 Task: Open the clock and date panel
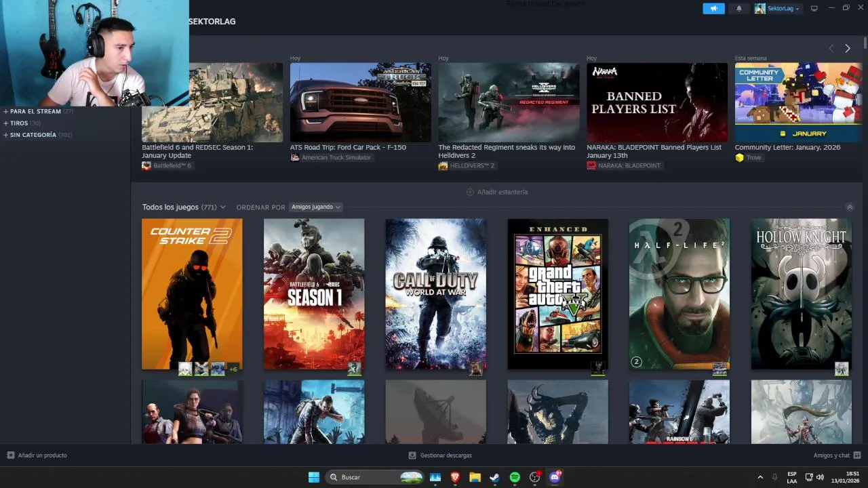[x=846, y=477]
